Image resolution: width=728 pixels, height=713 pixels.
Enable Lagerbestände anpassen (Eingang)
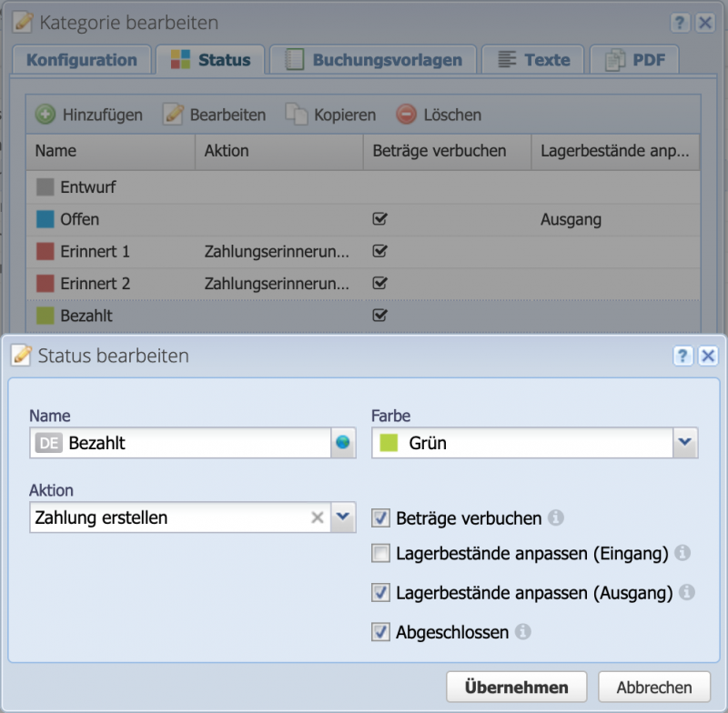tap(380, 556)
